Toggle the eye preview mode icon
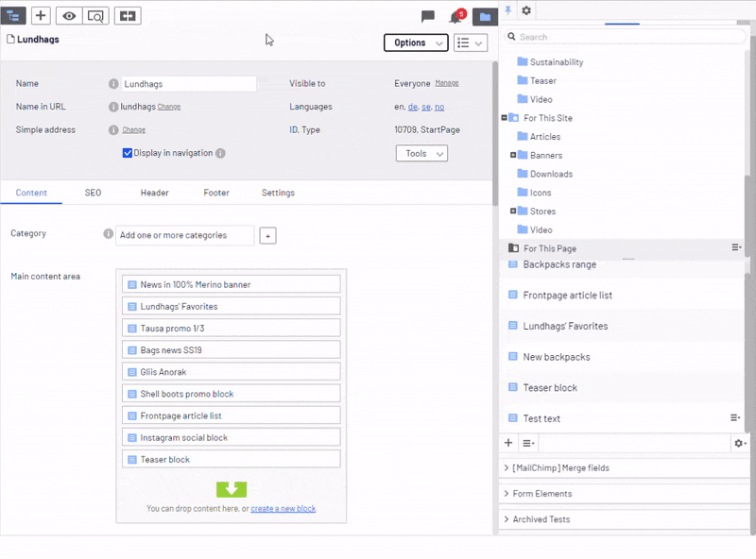Screen dimensions: 756x559 point(69,16)
